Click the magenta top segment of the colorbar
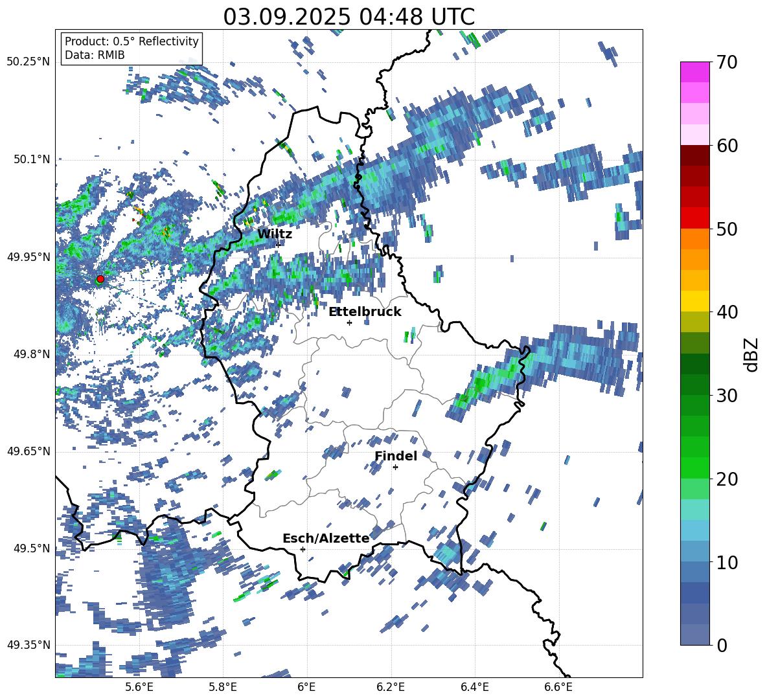The image size is (767, 700). point(694,73)
